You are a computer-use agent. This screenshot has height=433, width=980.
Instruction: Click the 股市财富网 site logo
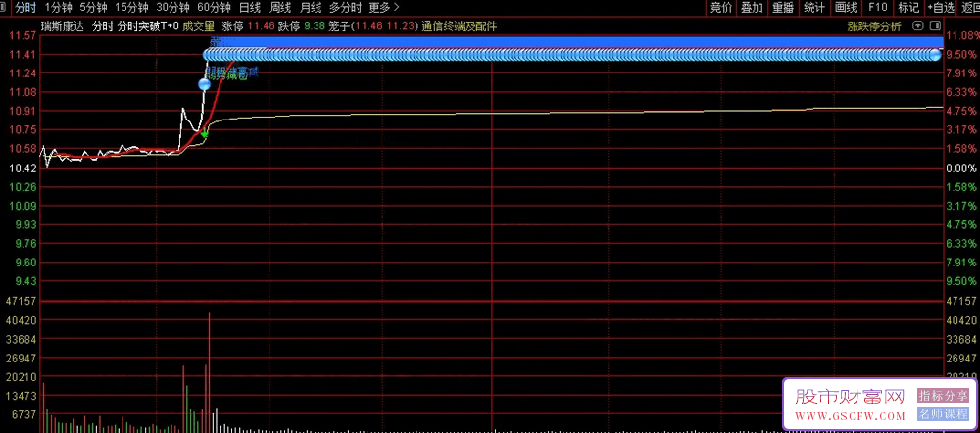tap(850, 396)
